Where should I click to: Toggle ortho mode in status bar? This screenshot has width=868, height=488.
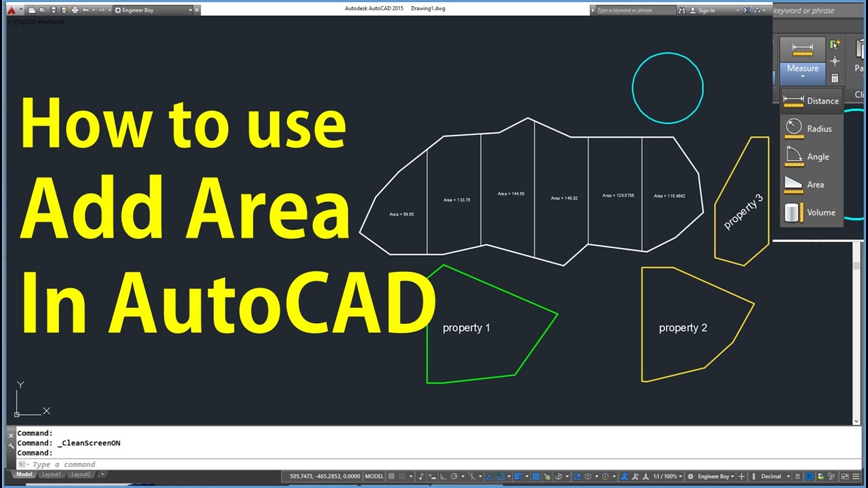click(x=443, y=476)
